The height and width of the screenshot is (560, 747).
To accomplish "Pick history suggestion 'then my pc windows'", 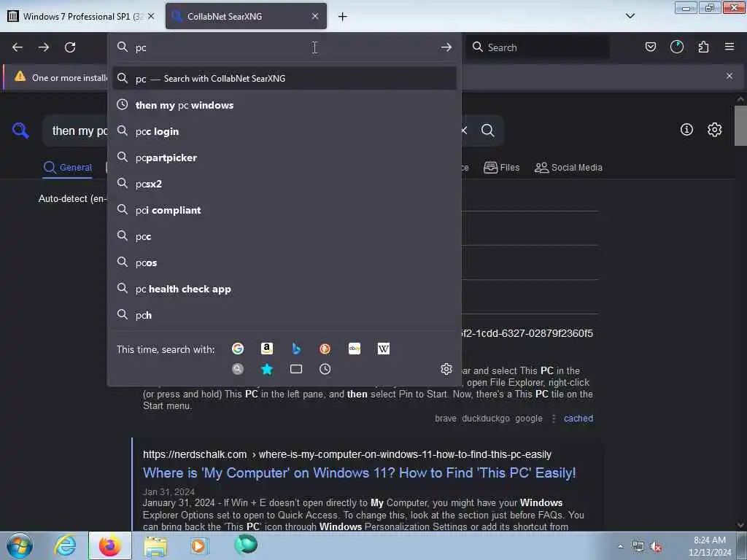I will 285,105.
